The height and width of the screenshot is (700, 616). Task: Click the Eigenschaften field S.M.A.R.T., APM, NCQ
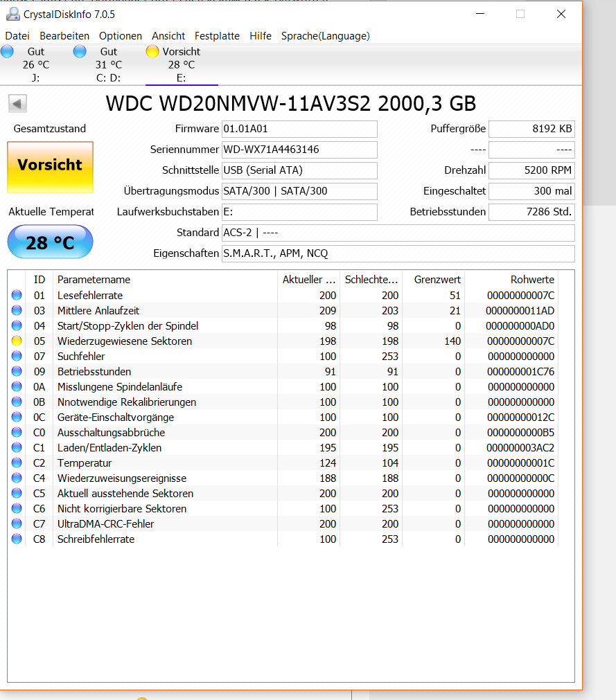(x=398, y=253)
